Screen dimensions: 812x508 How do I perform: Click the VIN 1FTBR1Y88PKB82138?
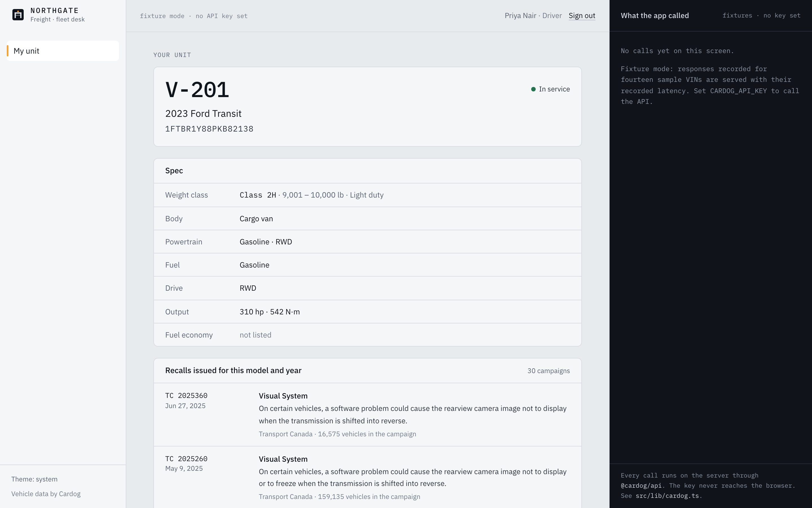pos(209,129)
